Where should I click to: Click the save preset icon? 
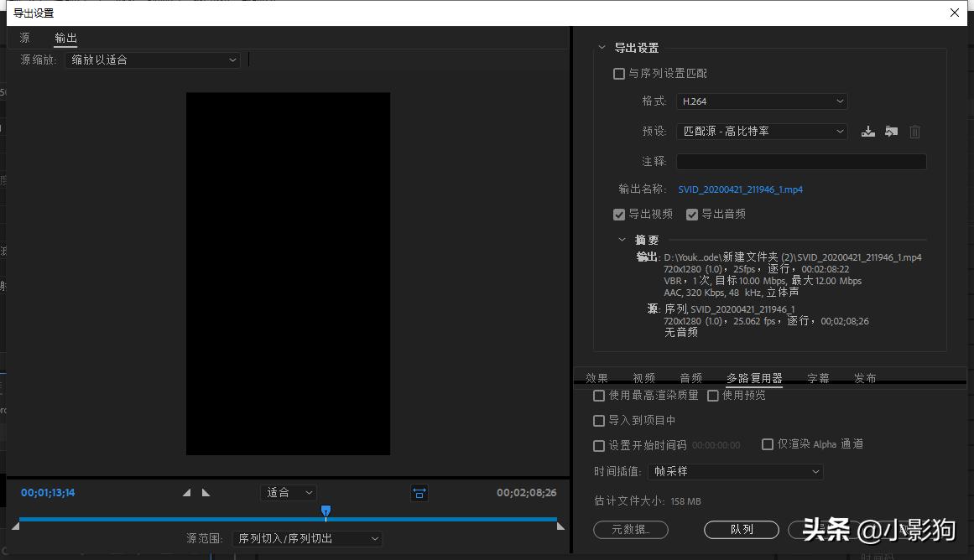pyautogui.click(x=867, y=131)
